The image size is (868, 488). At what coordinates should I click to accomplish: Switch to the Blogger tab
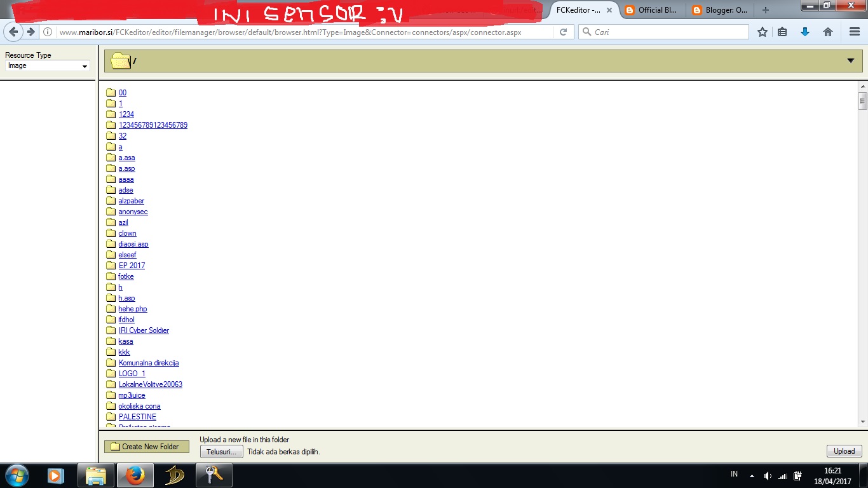(x=719, y=10)
